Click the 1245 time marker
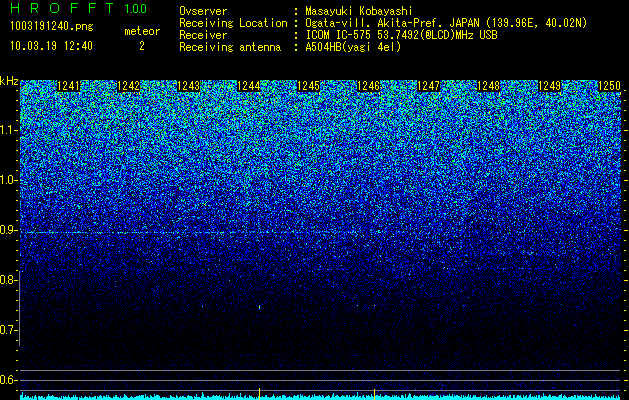 click(x=309, y=86)
